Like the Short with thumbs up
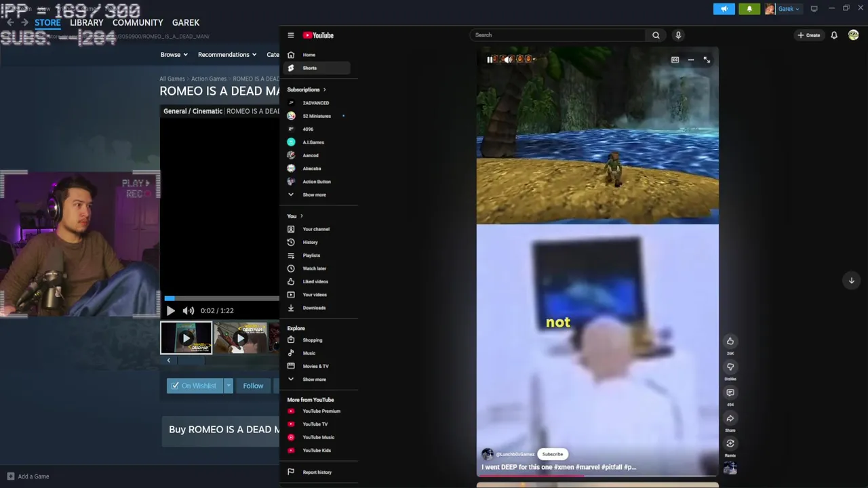Viewport: 868px width, 488px height. [x=730, y=341]
